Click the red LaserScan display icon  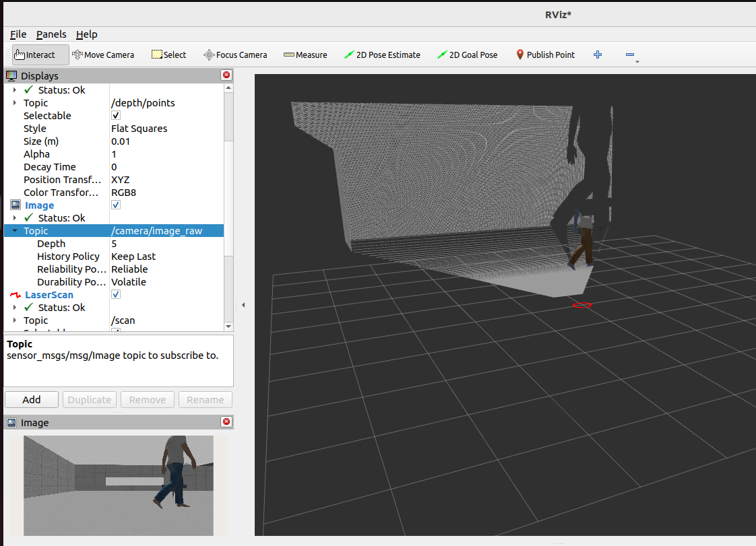[15, 295]
